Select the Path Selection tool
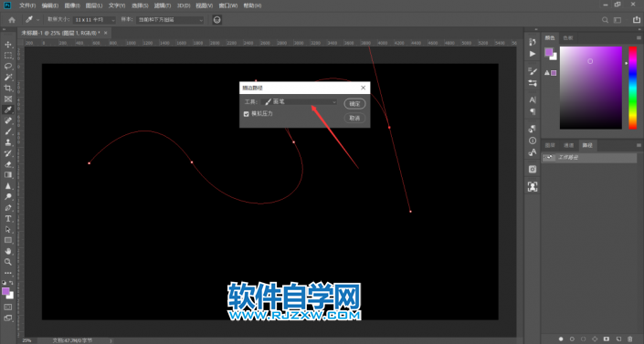Viewport: 644px width, 344px height. (8, 229)
